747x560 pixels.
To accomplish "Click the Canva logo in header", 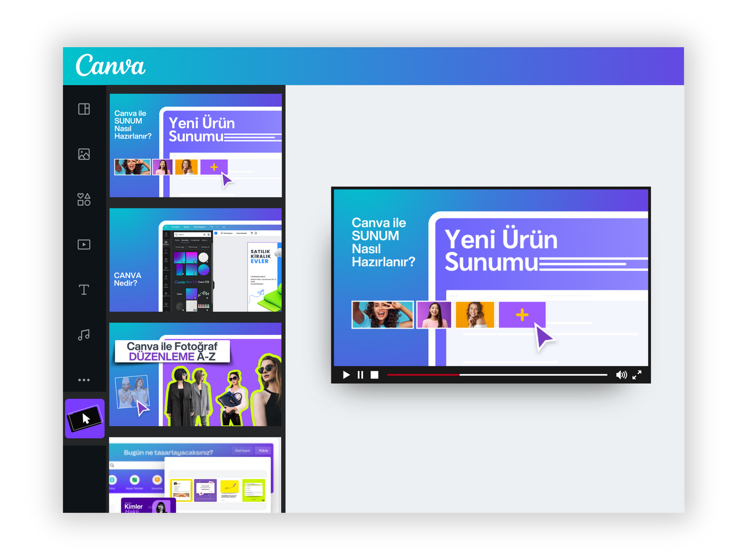I will tap(110, 65).
